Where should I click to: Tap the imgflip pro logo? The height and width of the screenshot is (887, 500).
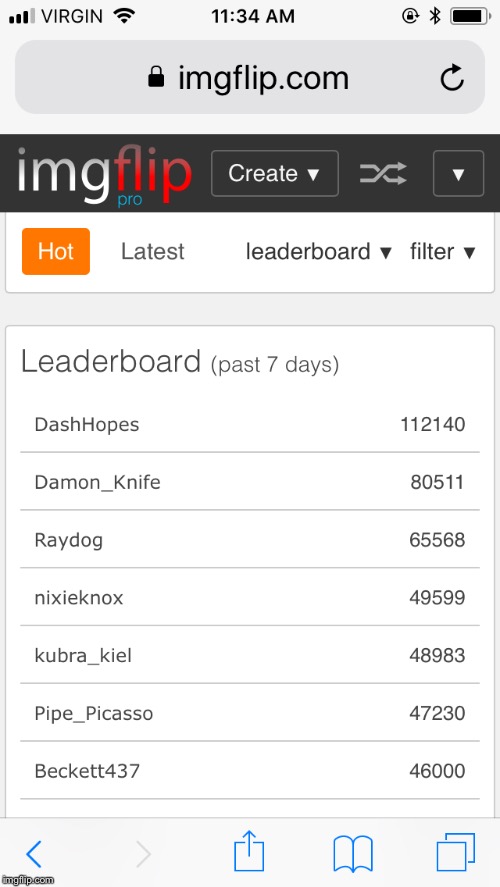point(105,174)
